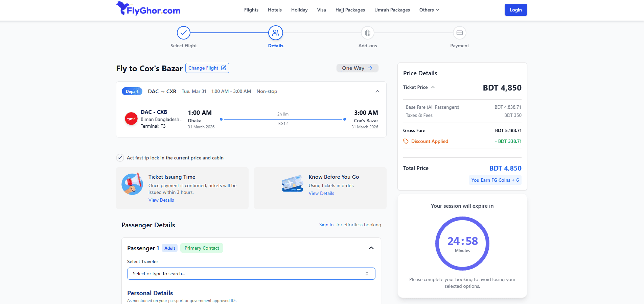The height and width of the screenshot is (304, 644).
Task: Click the Change Flight button
Action: 207,68
